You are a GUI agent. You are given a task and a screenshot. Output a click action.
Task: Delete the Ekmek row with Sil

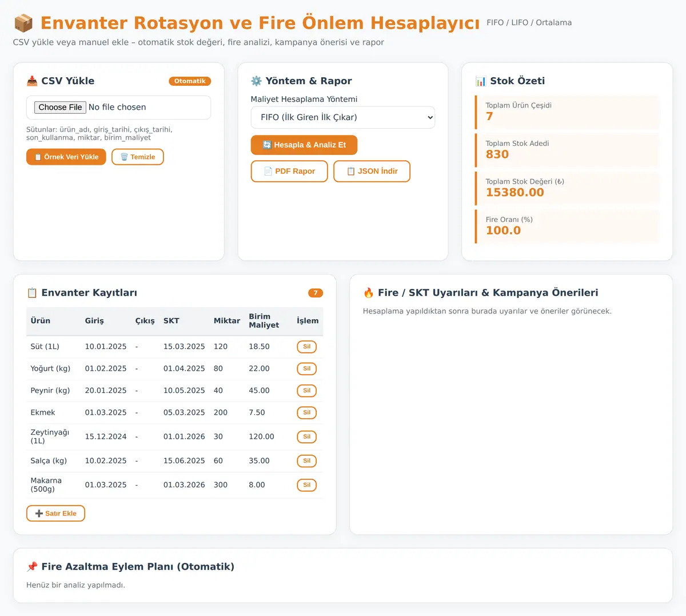[x=307, y=412]
